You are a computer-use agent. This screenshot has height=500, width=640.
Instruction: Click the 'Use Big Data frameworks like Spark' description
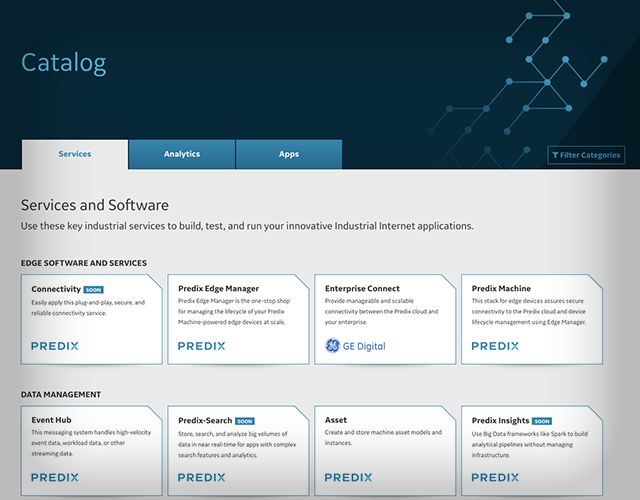tap(530, 444)
